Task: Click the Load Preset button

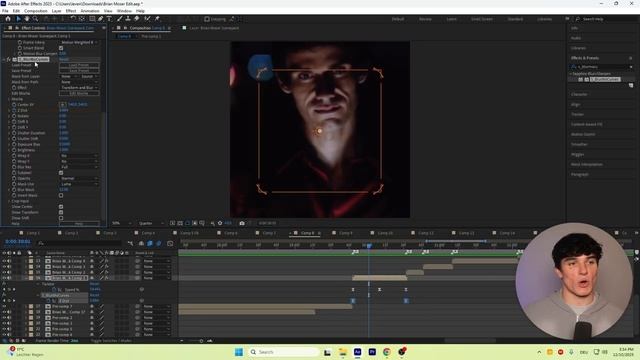Action: [79, 65]
